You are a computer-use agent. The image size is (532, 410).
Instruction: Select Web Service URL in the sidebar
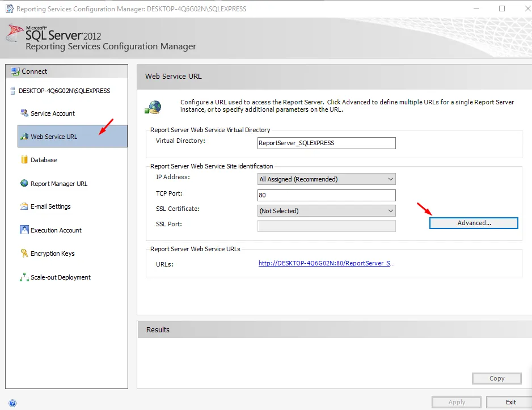[73, 136]
